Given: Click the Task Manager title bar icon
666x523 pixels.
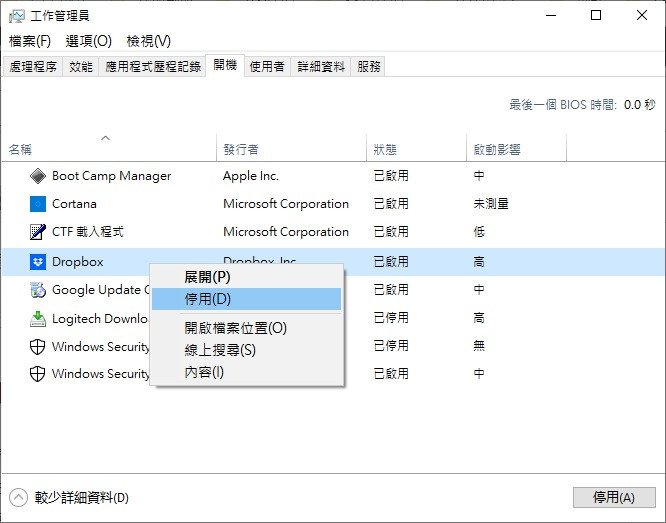Looking at the screenshot, I should click(x=17, y=16).
